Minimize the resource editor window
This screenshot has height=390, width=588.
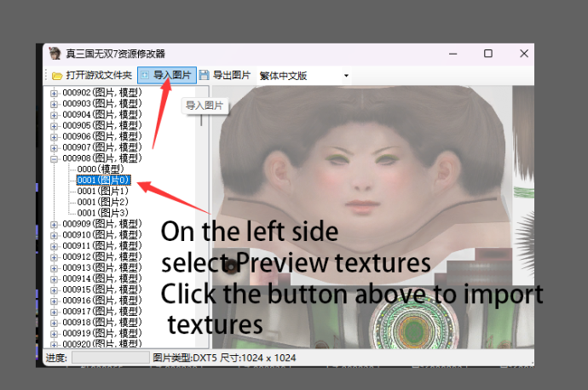tap(453, 54)
